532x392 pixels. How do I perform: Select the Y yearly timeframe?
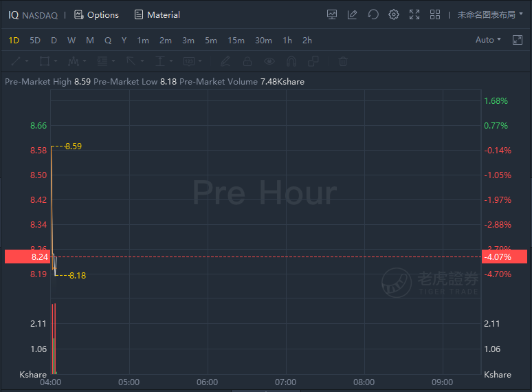pos(124,41)
